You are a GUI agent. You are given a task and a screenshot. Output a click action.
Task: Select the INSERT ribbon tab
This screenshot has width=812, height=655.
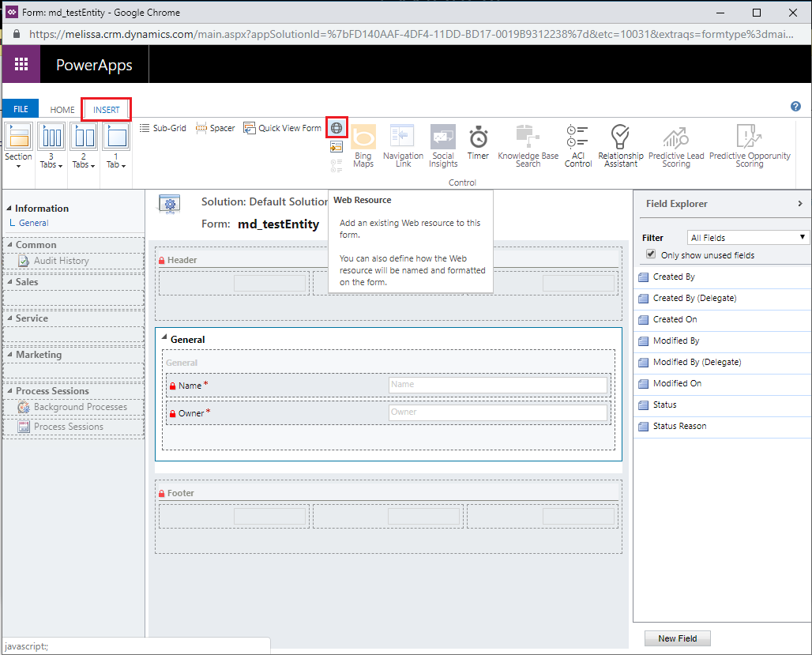click(106, 109)
